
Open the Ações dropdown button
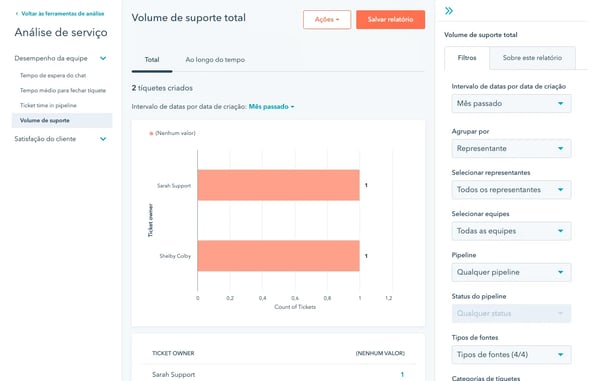point(327,20)
